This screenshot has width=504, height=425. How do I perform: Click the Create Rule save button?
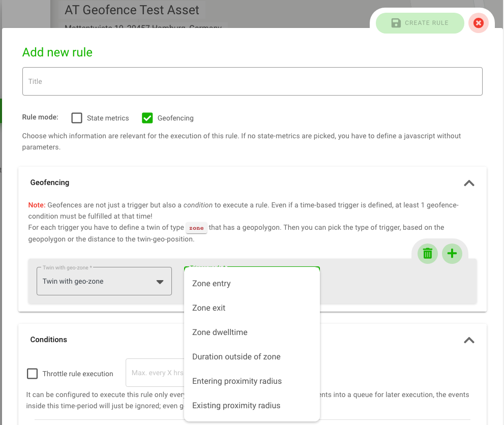pos(420,23)
